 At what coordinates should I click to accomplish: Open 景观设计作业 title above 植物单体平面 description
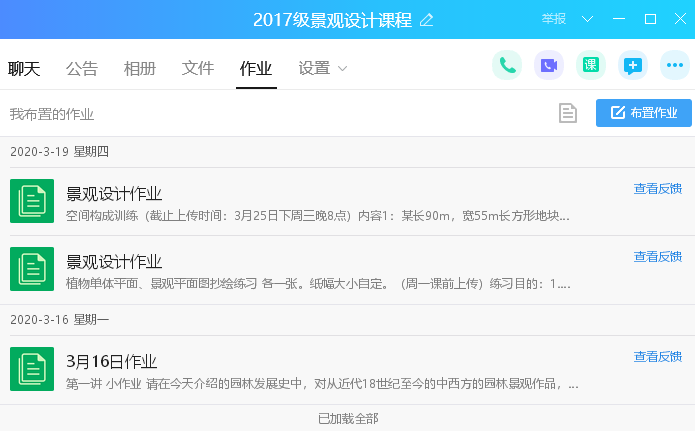[x=114, y=262]
